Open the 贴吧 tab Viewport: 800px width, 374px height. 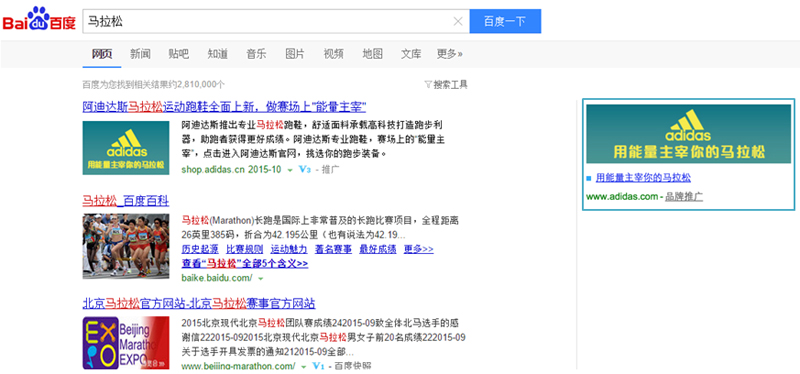(x=179, y=54)
